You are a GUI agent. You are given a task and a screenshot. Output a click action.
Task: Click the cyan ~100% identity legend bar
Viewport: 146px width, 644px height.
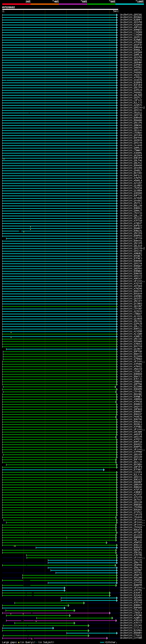click(x=130, y=4)
